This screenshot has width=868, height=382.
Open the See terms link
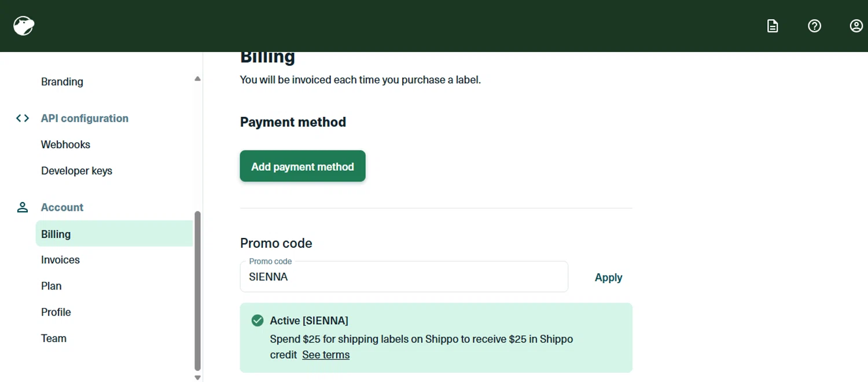326,355
